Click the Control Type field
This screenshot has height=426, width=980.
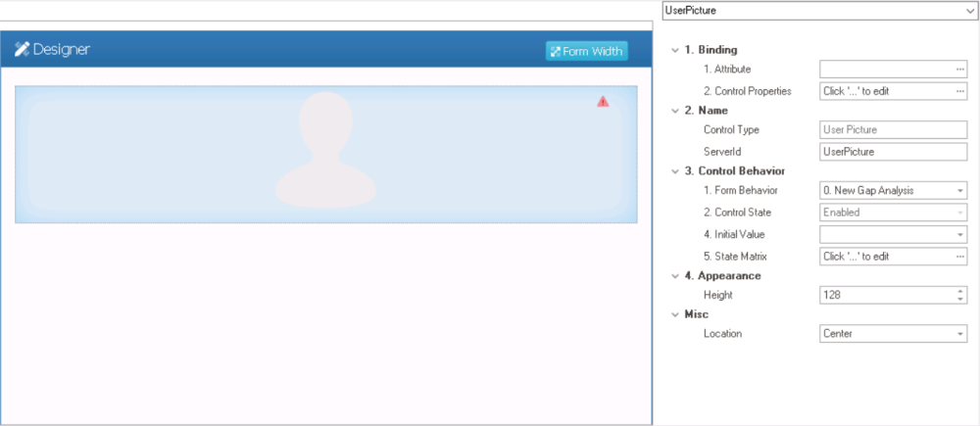click(893, 130)
